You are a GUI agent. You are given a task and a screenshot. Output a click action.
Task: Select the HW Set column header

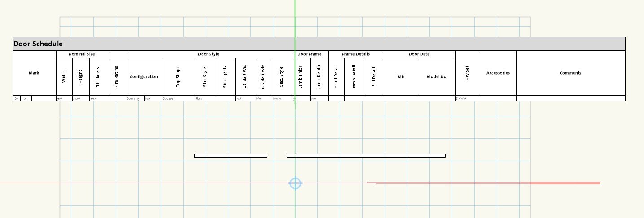(468, 73)
